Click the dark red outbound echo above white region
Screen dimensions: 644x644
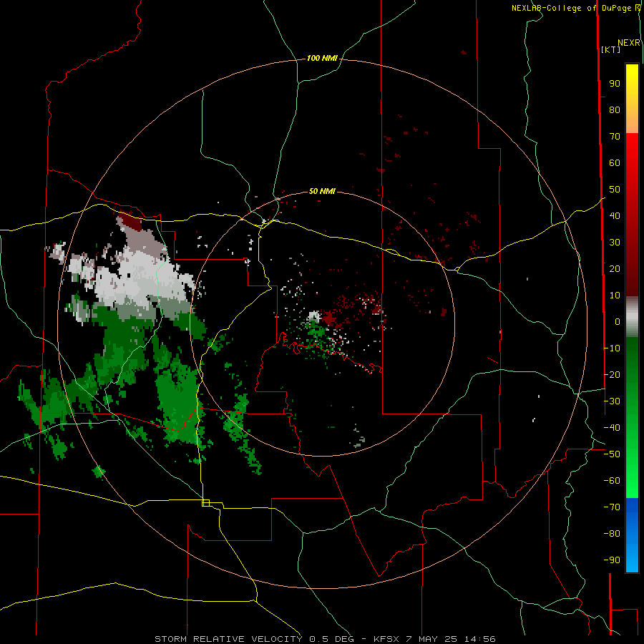click(x=131, y=220)
